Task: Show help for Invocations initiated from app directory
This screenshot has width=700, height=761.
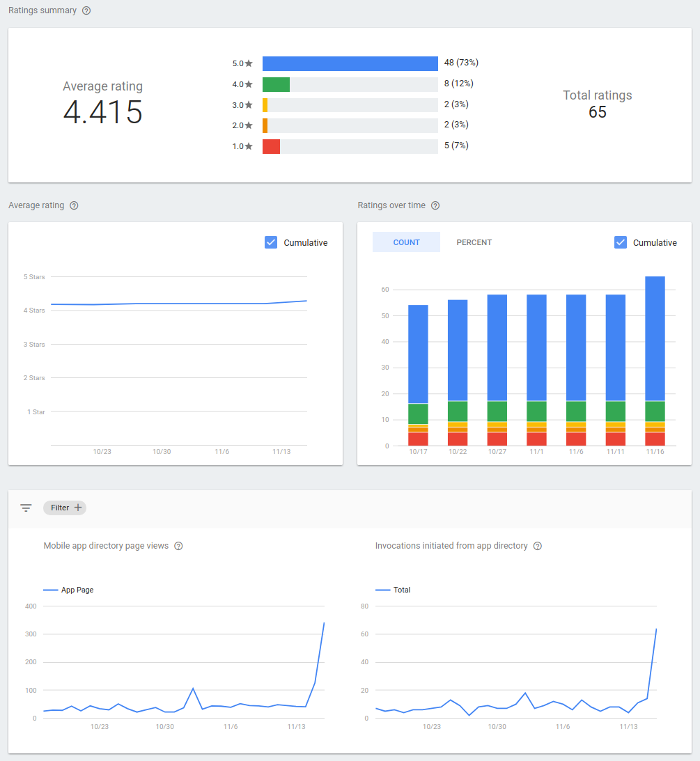Action: coord(537,546)
